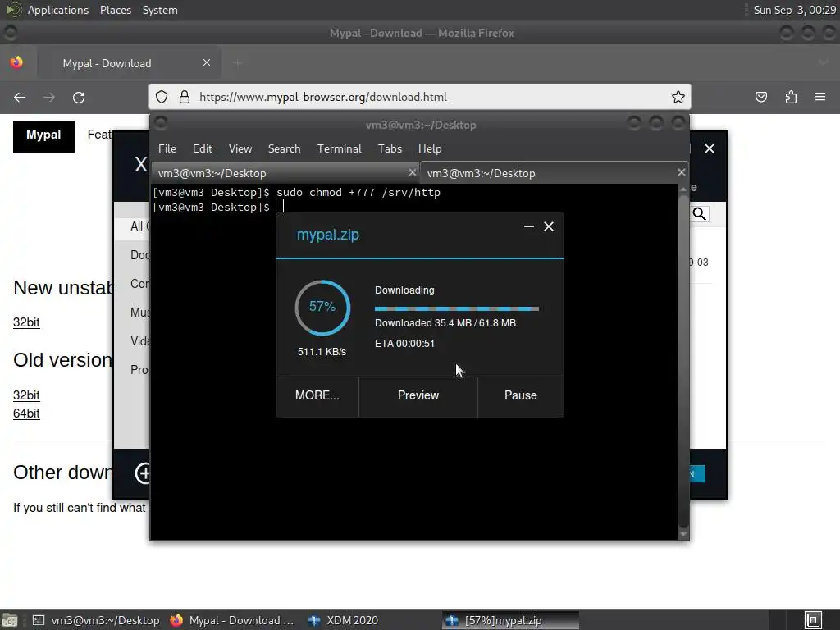Open the Places menu in top panel
This screenshot has width=840, height=630.
click(x=116, y=10)
